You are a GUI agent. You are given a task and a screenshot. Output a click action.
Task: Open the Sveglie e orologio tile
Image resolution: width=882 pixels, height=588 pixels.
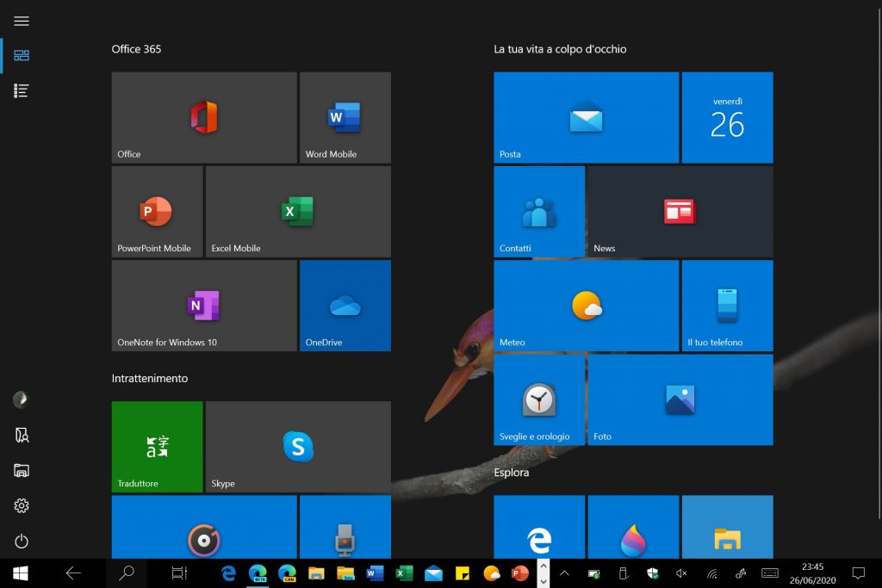(539, 399)
